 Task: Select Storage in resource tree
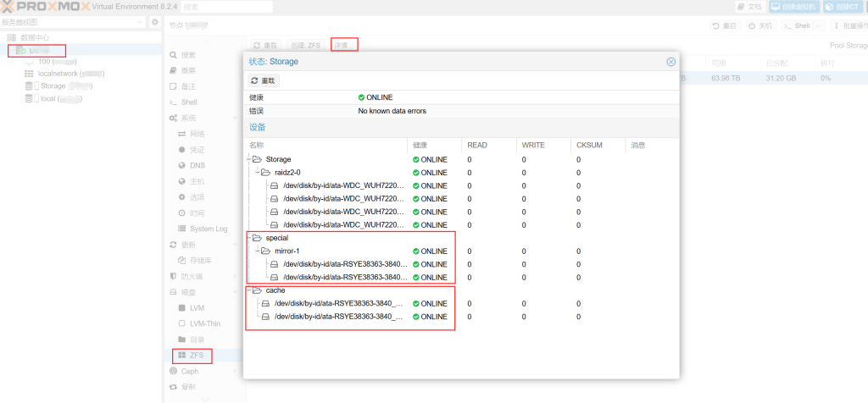[x=58, y=86]
